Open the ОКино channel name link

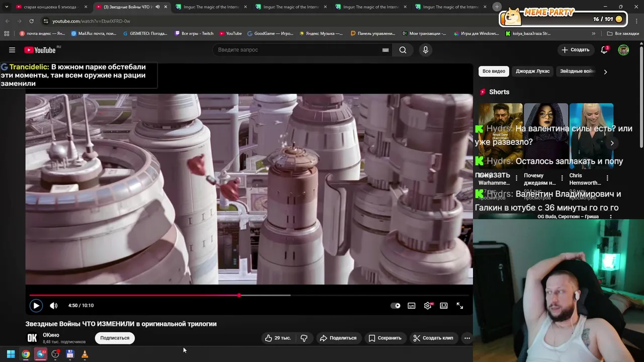pos(51,335)
